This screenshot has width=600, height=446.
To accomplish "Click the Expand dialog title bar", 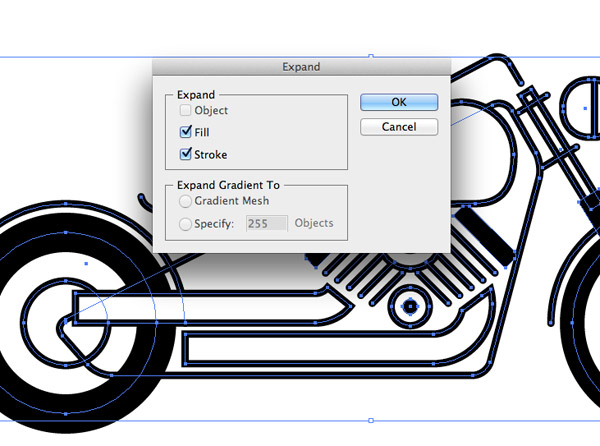I will [x=302, y=67].
